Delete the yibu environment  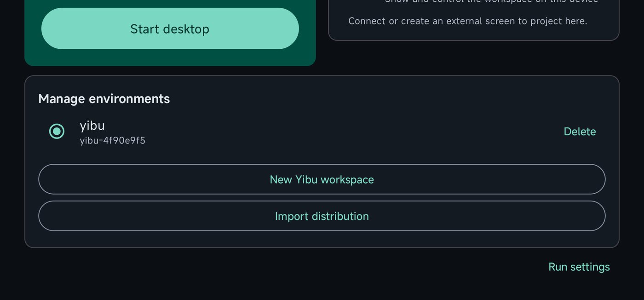[x=580, y=132]
